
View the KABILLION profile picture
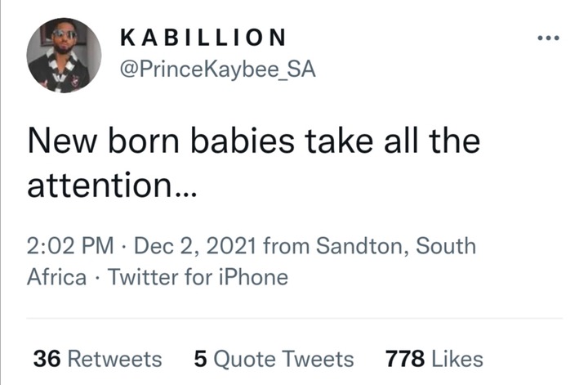click(64, 55)
